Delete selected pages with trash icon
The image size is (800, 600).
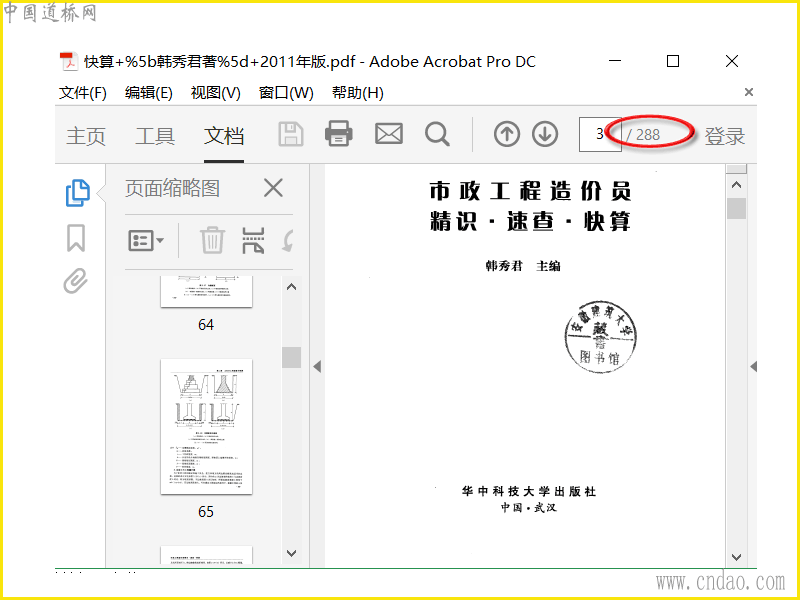click(212, 240)
